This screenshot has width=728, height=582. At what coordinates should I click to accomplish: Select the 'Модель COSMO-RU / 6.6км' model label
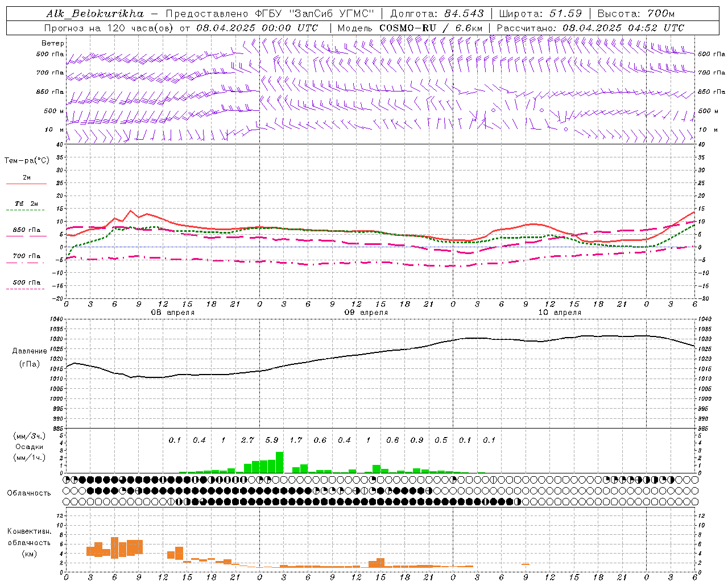point(410,28)
